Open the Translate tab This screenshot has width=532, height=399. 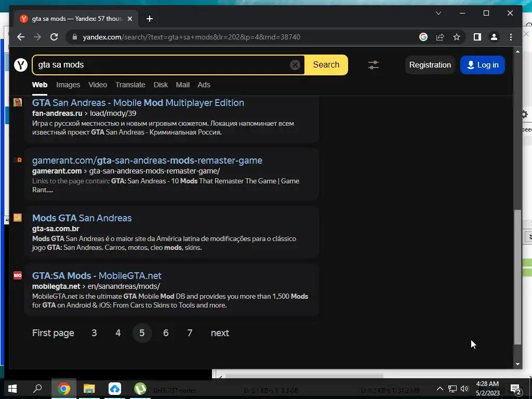(130, 85)
